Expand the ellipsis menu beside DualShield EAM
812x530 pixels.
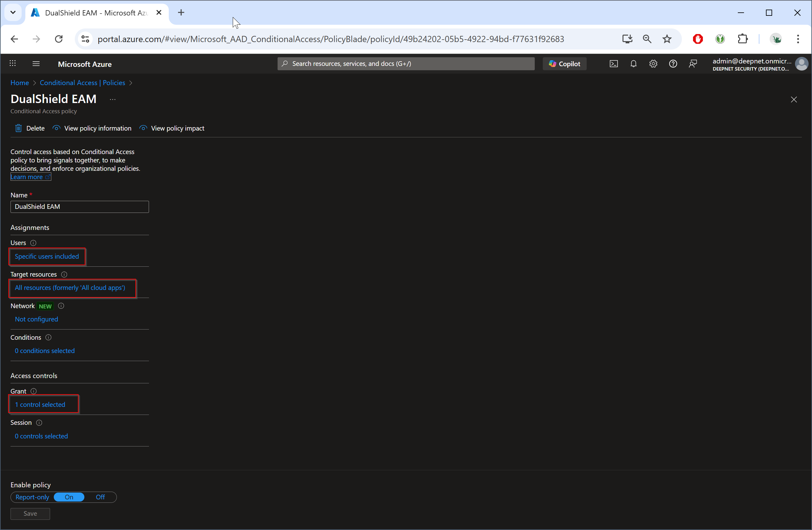click(x=113, y=99)
